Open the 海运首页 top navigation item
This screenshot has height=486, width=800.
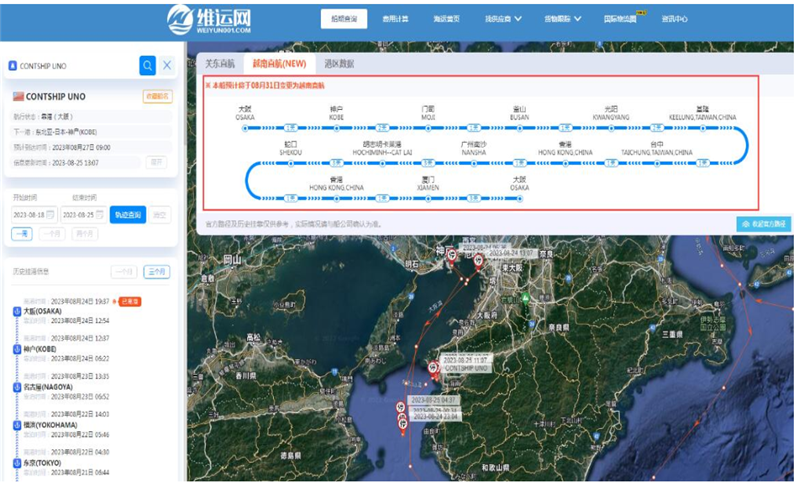click(x=446, y=19)
